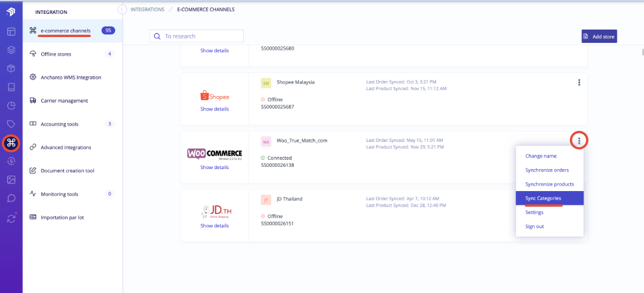Click the magnifier icon in the search box
This screenshot has width=644, height=293.
coord(157,36)
